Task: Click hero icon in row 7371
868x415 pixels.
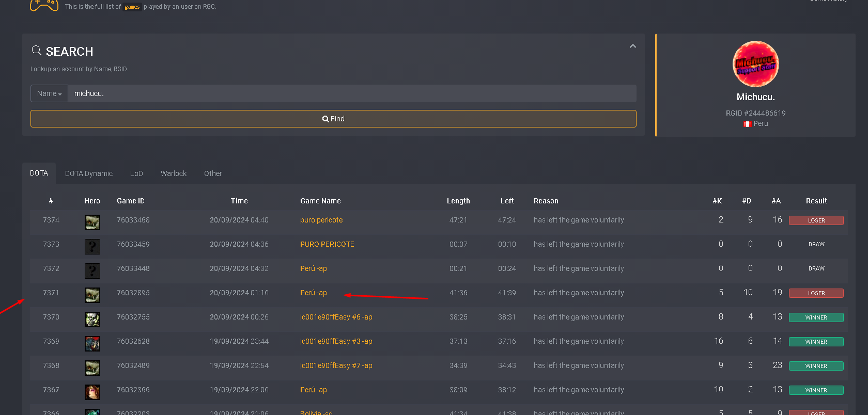Action: click(92, 295)
